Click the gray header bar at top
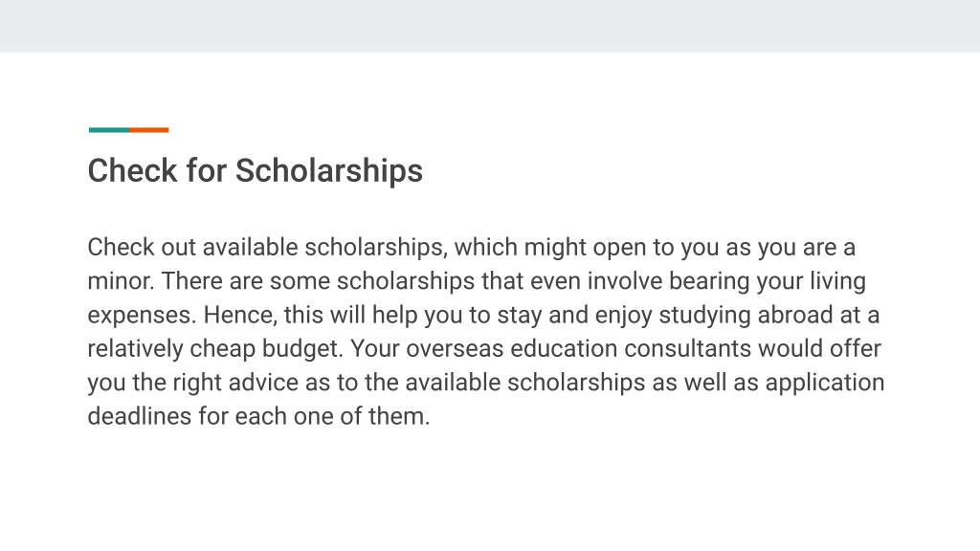980x551 pixels. [x=490, y=26]
